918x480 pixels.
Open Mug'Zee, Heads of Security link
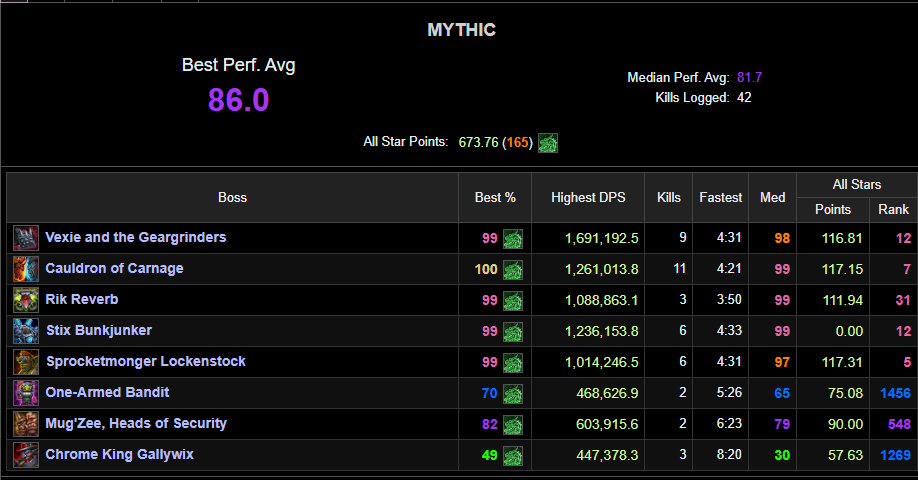(x=136, y=423)
